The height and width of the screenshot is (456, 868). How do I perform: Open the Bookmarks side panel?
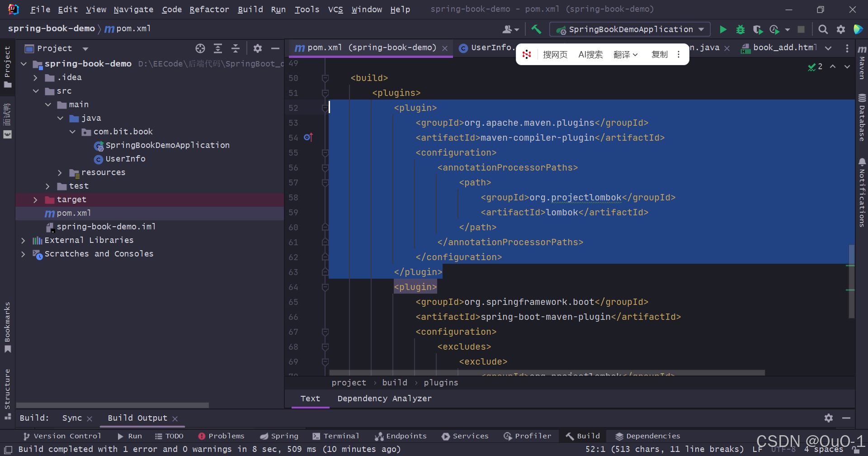click(7, 327)
